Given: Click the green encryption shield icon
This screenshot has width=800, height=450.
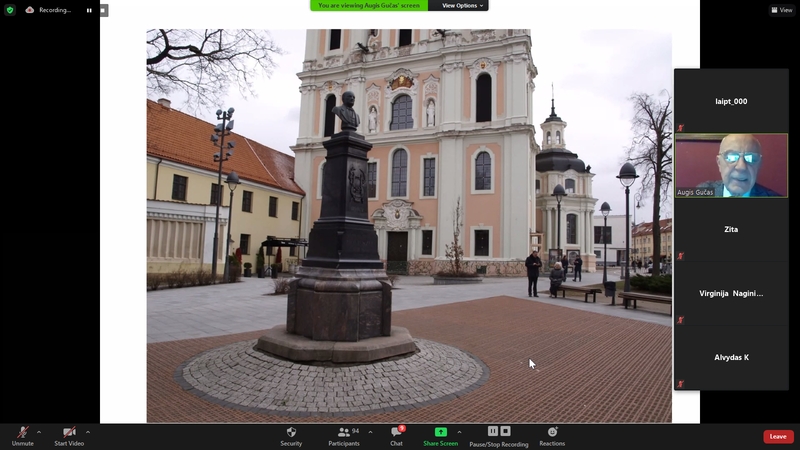Looking at the screenshot, I should coord(10,10).
